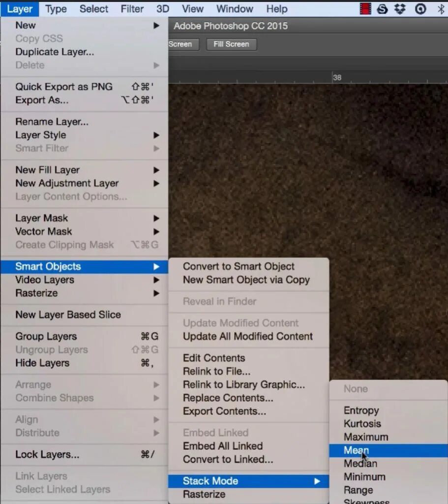
Task: Choose New Layer Based Slice
Action: [x=84, y=315]
